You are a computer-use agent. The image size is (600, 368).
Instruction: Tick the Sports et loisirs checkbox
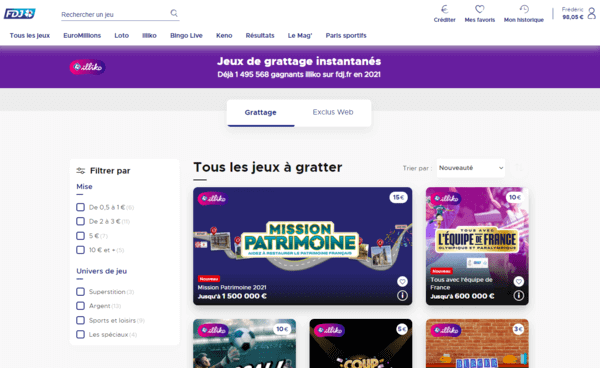click(x=80, y=320)
